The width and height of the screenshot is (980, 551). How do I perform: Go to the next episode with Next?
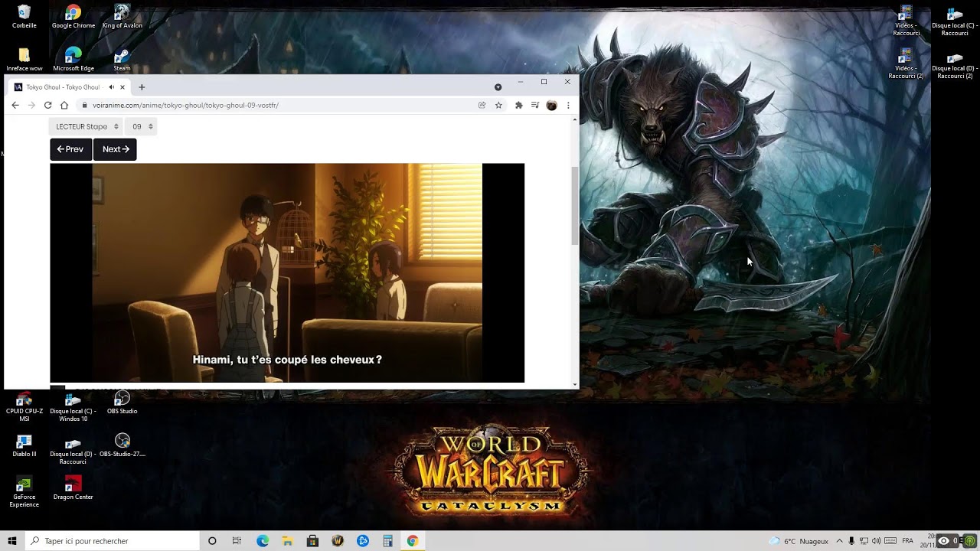coord(115,149)
